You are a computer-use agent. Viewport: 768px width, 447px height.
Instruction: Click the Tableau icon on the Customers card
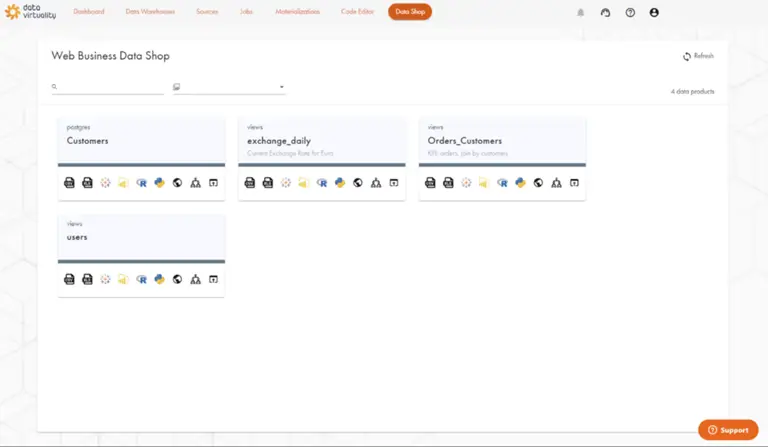click(x=105, y=183)
